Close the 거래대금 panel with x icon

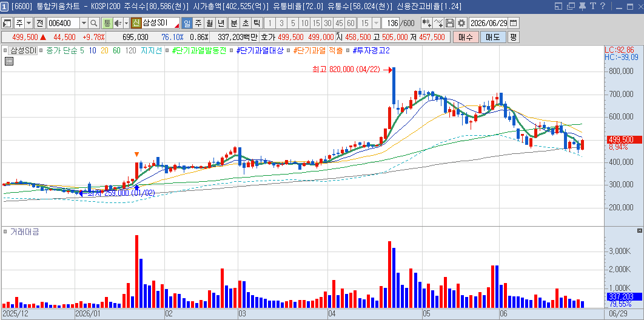(640, 230)
